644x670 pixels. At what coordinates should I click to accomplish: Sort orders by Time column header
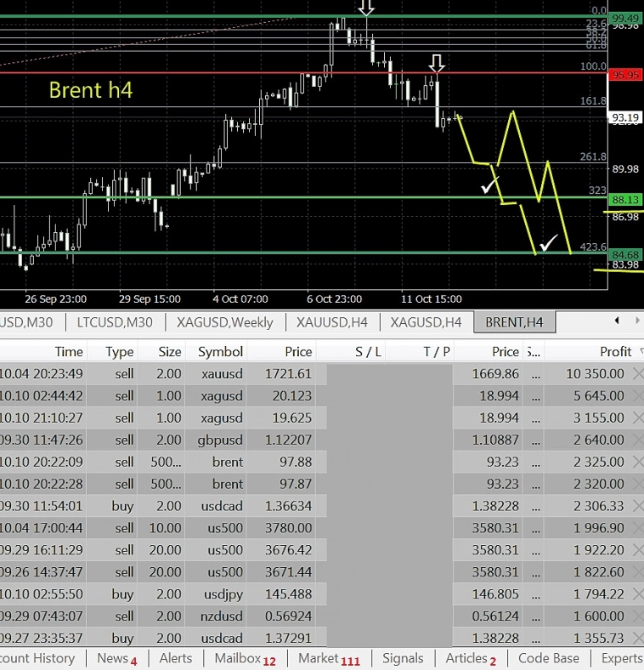(x=69, y=351)
